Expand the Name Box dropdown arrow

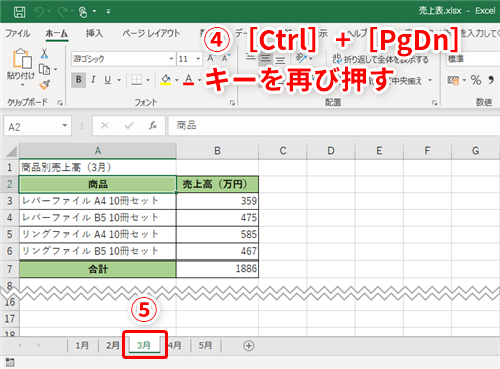tap(65, 126)
